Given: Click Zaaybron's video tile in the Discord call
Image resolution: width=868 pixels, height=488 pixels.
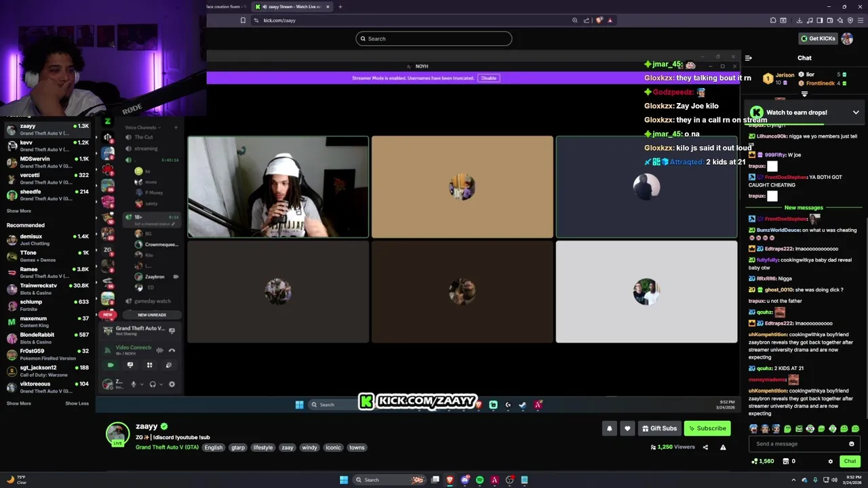Looking at the screenshot, I should click(278, 187).
